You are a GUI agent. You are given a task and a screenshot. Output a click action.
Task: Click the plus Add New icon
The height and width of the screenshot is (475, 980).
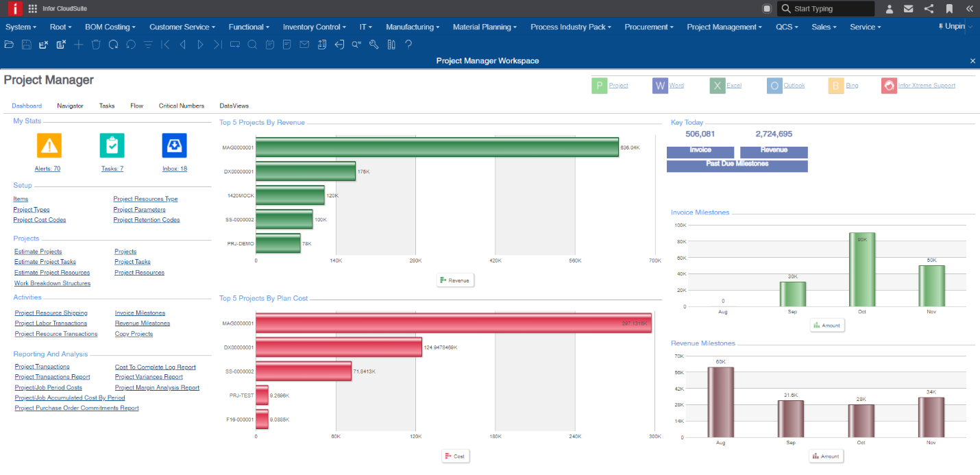click(79, 45)
